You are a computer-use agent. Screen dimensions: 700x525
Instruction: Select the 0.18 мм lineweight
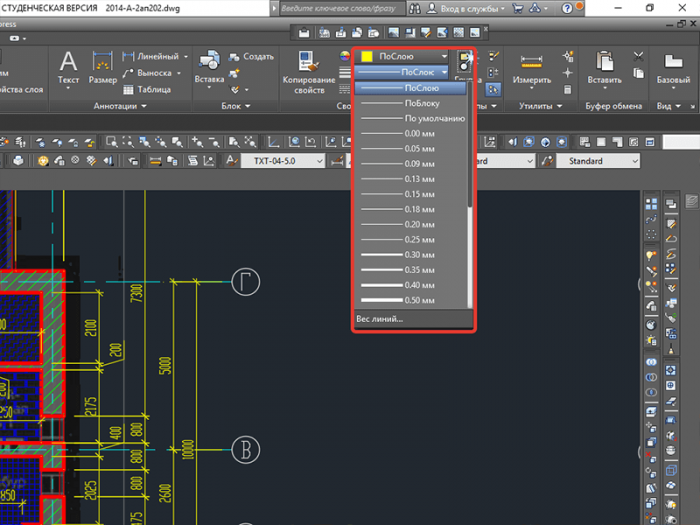pos(411,209)
